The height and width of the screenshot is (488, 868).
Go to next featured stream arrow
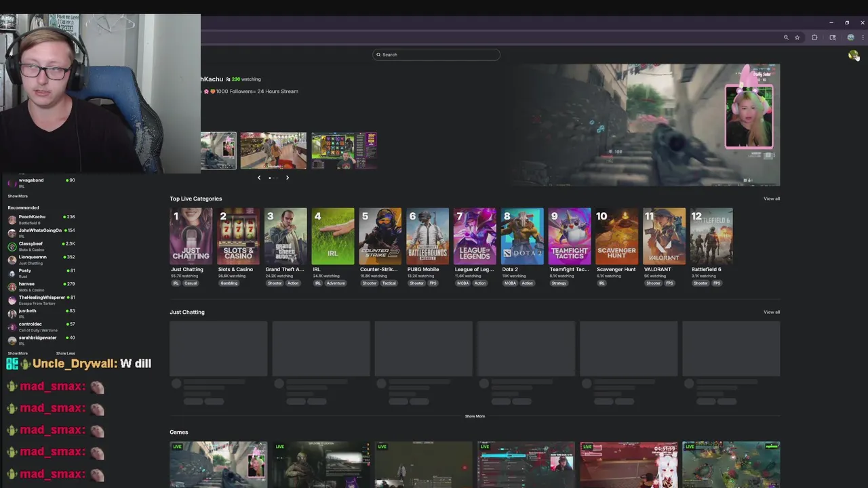coord(287,178)
